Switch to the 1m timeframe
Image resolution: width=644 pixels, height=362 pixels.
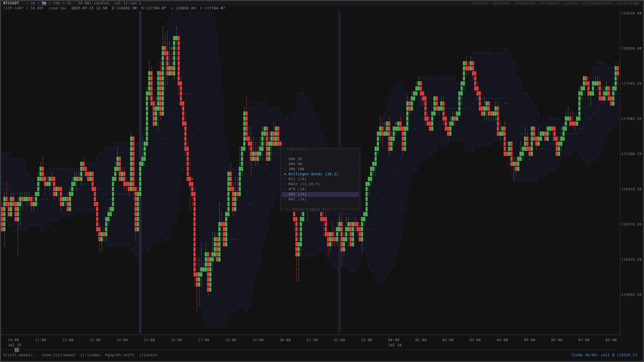pos(31,3)
